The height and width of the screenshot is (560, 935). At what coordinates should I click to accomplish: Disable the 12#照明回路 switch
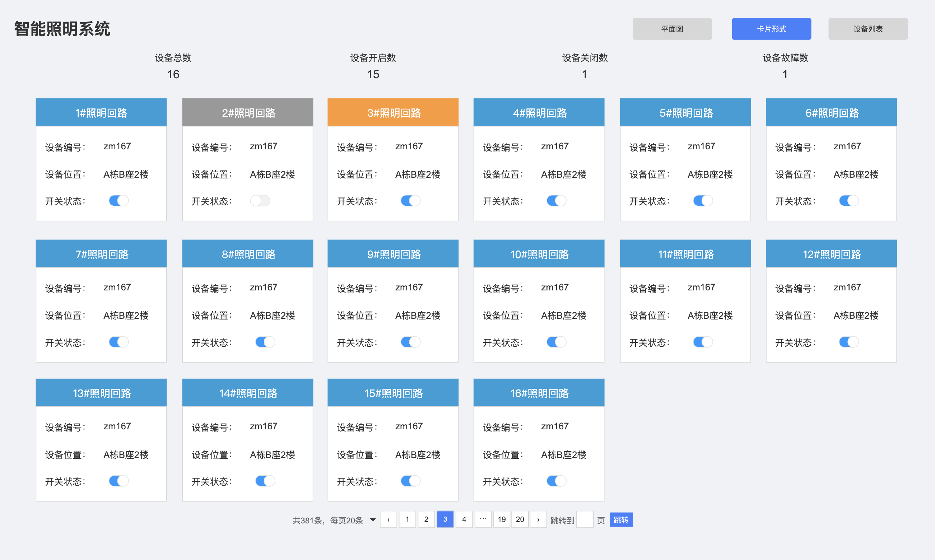coord(848,342)
